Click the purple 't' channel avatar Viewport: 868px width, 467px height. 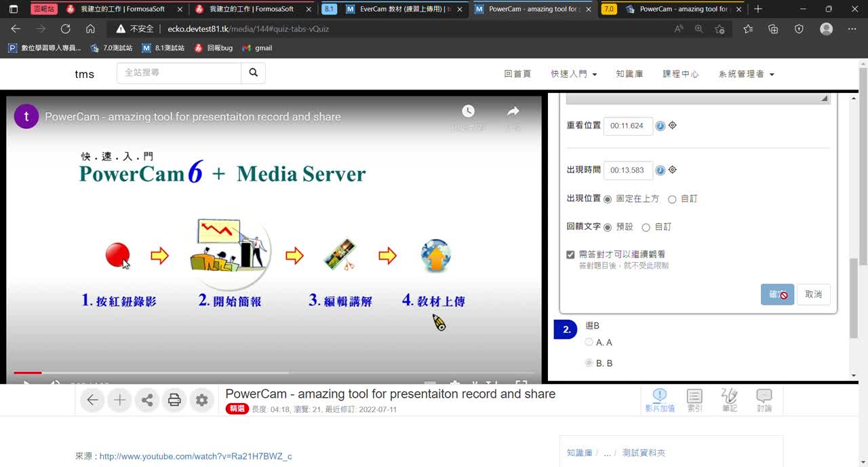(x=26, y=117)
